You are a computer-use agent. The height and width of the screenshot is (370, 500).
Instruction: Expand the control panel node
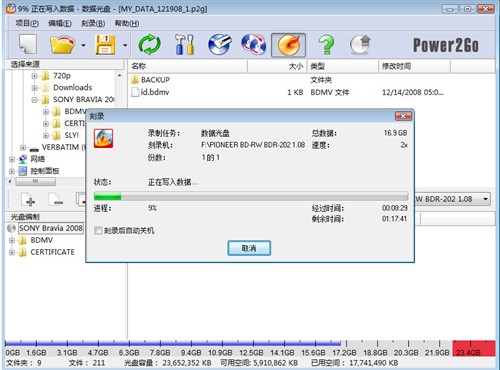pos(12,171)
